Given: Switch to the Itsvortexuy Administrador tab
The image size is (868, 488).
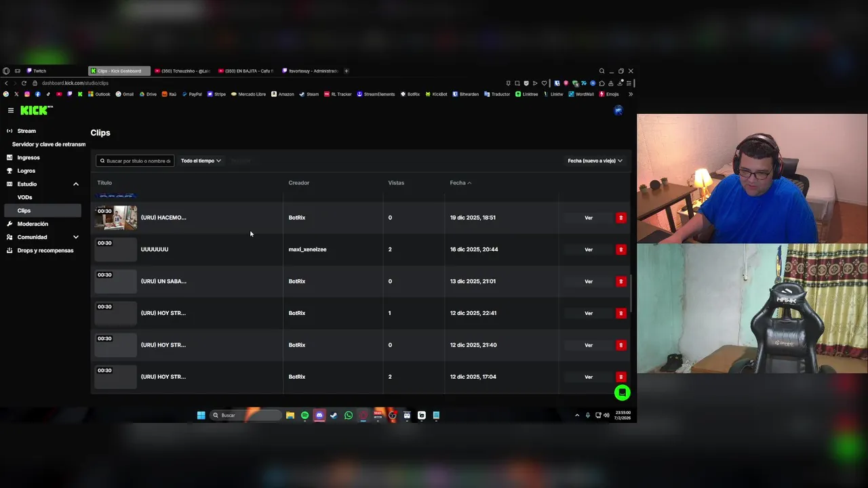Looking at the screenshot, I should coord(309,70).
